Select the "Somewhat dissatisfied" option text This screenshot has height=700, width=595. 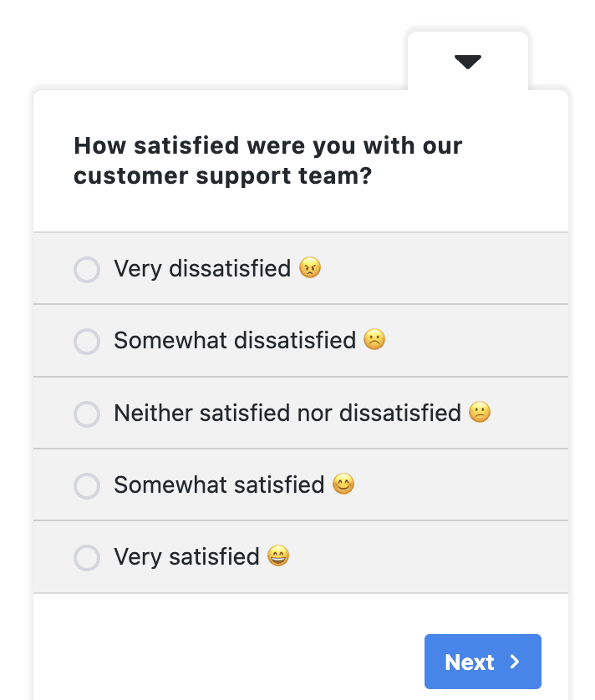(235, 341)
